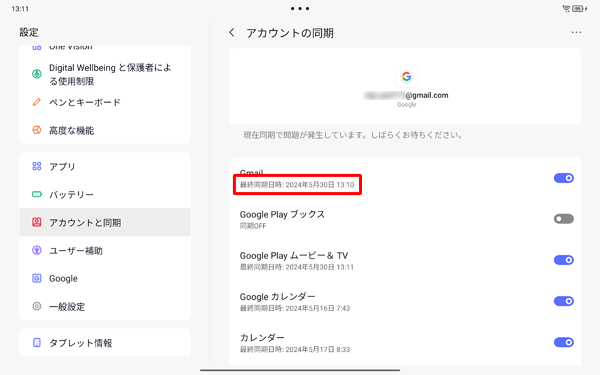Tap the gear icon for 一般設定
This screenshot has height=375, width=600.
pyautogui.click(x=37, y=306)
